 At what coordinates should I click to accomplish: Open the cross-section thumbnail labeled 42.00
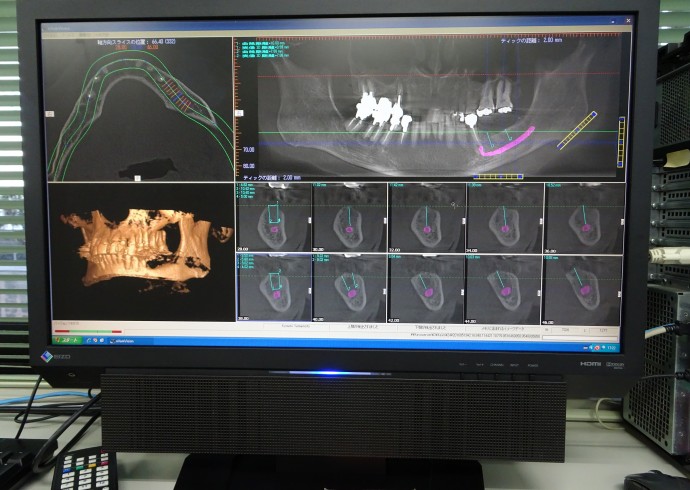[427, 287]
